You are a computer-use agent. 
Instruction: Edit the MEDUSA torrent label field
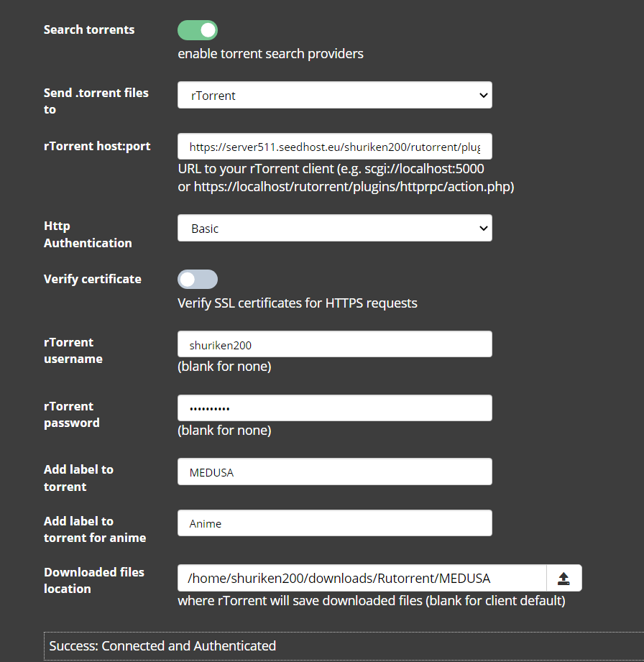[334, 471]
